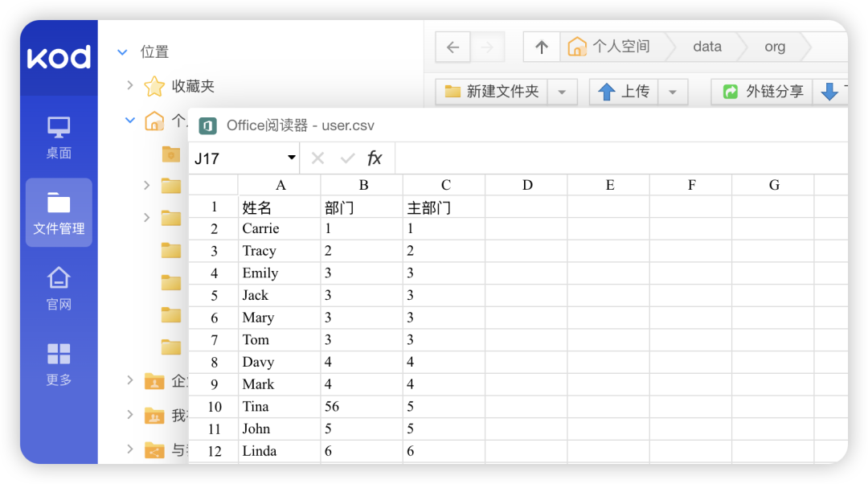Collapse the personal space tree node chevron

130,120
